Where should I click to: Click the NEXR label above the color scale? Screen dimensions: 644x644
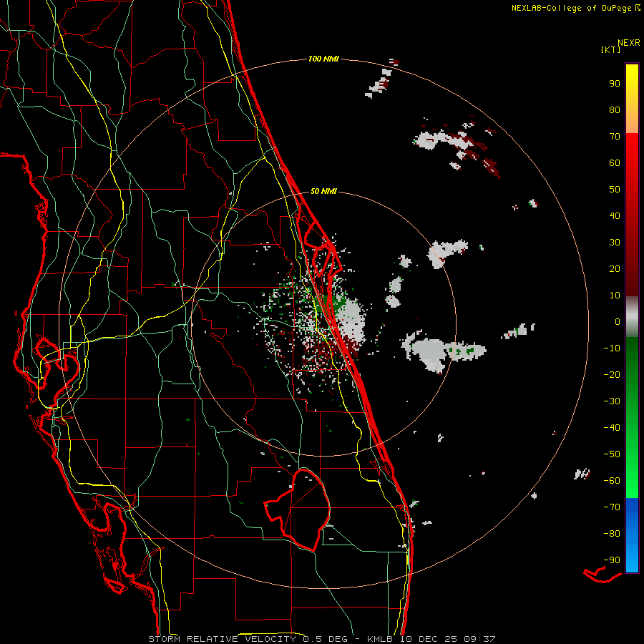(x=629, y=43)
